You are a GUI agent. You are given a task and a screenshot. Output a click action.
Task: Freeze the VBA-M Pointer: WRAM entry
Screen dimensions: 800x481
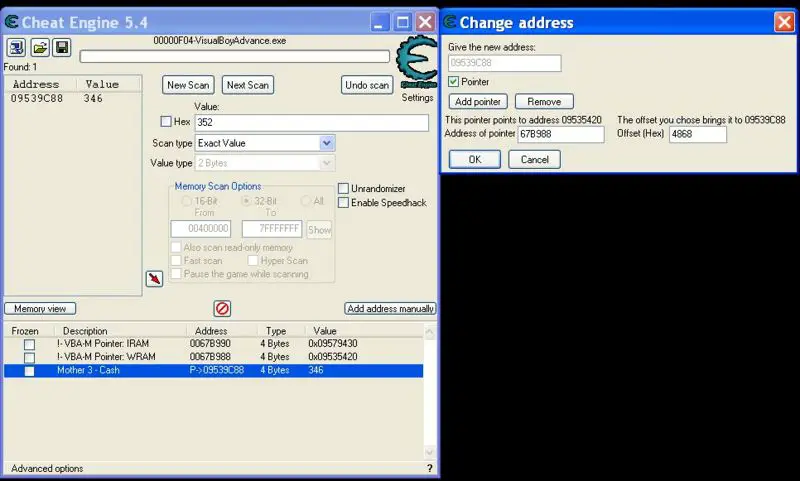pos(30,358)
